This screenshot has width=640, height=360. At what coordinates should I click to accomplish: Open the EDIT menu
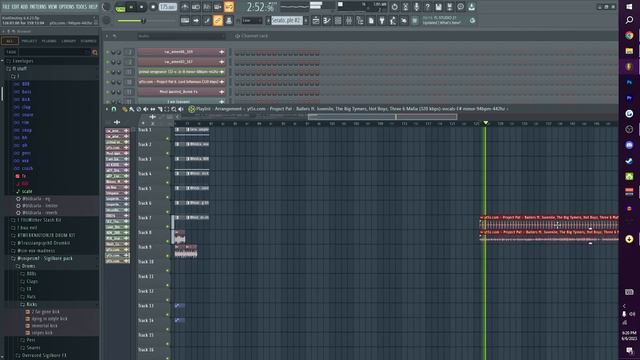point(15,7)
